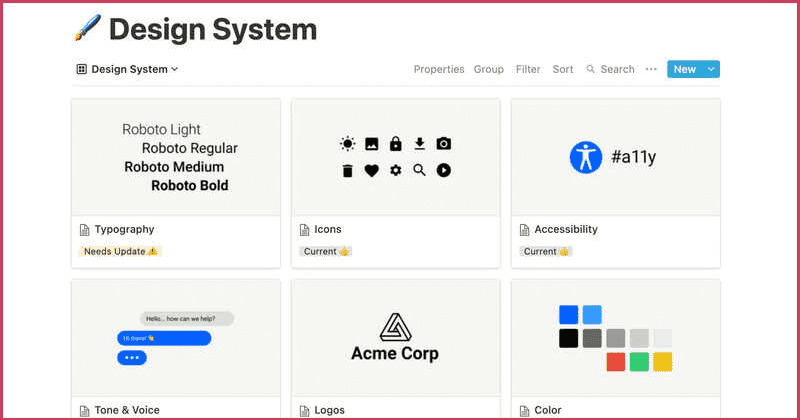Click the Current tag on Icons card
Viewport: 800px width, 420px height.
[326, 251]
